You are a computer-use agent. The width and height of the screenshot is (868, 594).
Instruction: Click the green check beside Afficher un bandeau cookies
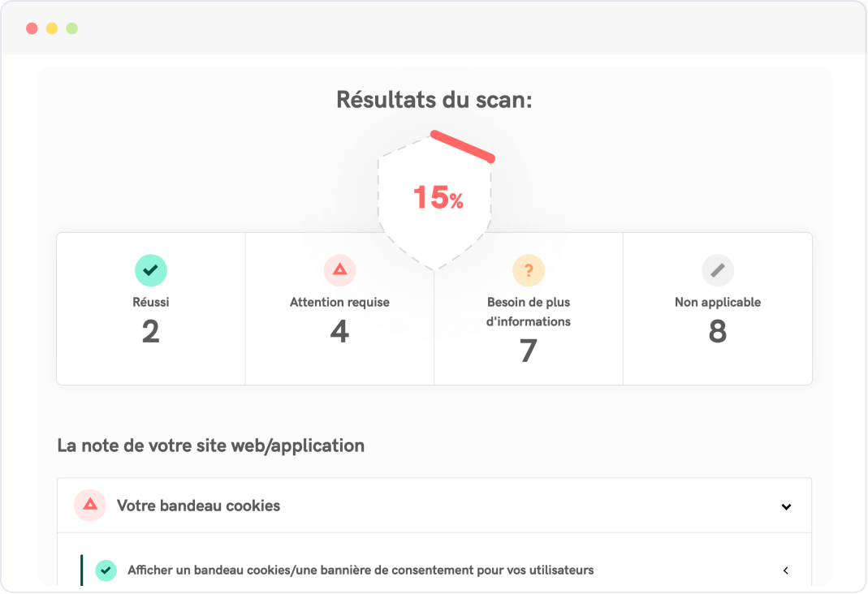click(106, 570)
